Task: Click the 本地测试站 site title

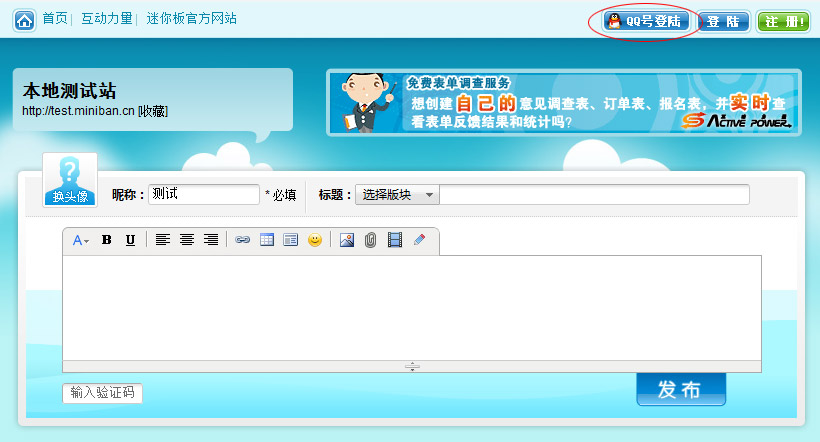Action: (x=69, y=90)
